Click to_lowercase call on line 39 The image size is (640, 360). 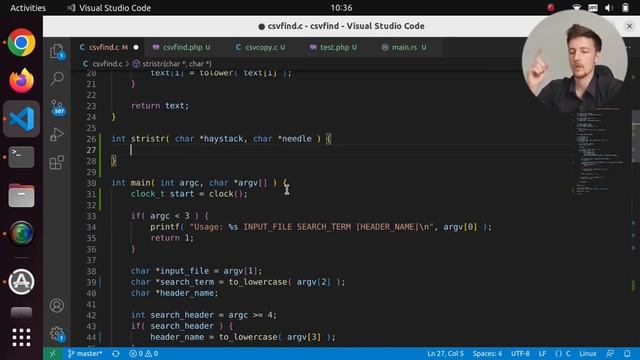pyautogui.click(x=258, y=282)
